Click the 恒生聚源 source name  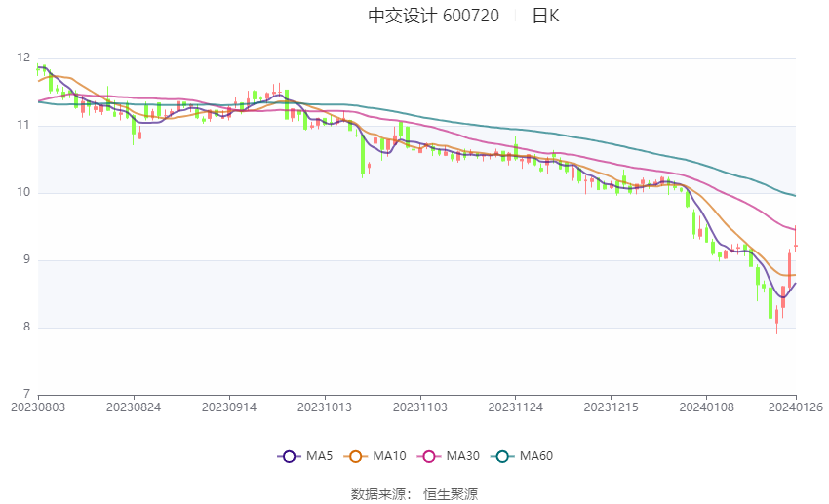pyautogui.click(x=451, y=494)
